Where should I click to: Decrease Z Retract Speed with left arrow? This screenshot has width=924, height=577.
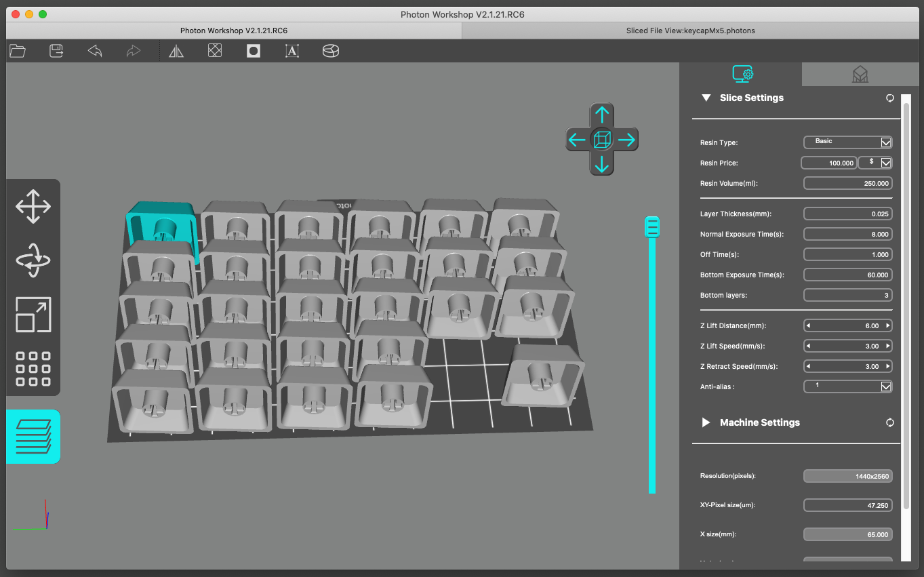click(808, 366)
